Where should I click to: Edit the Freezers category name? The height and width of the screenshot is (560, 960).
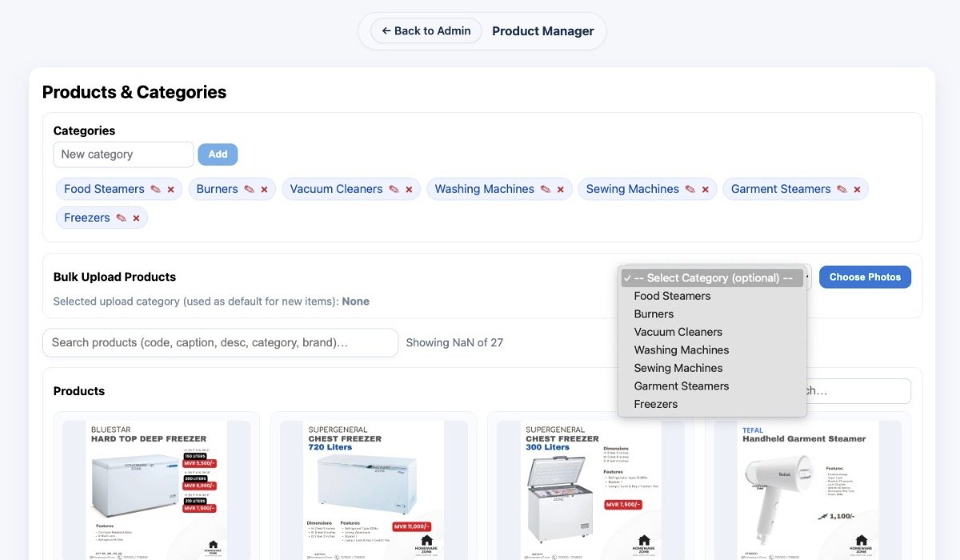(x=122, y=217)
